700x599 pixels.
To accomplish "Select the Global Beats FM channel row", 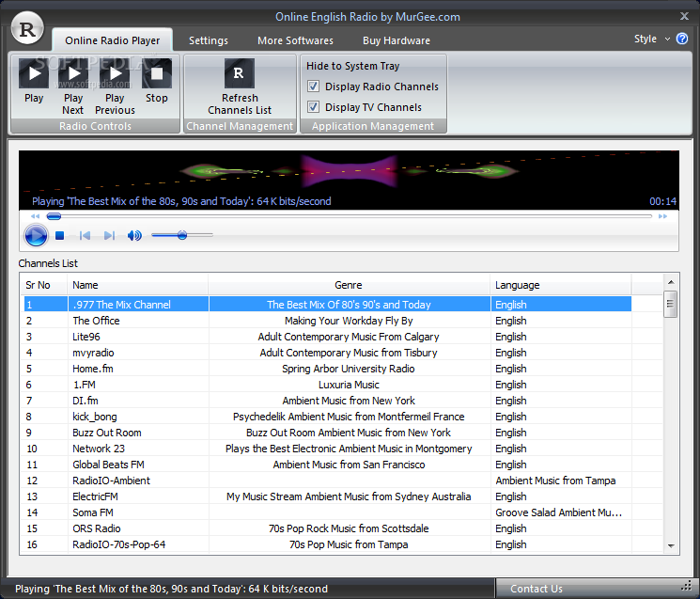I will [327, 465].
